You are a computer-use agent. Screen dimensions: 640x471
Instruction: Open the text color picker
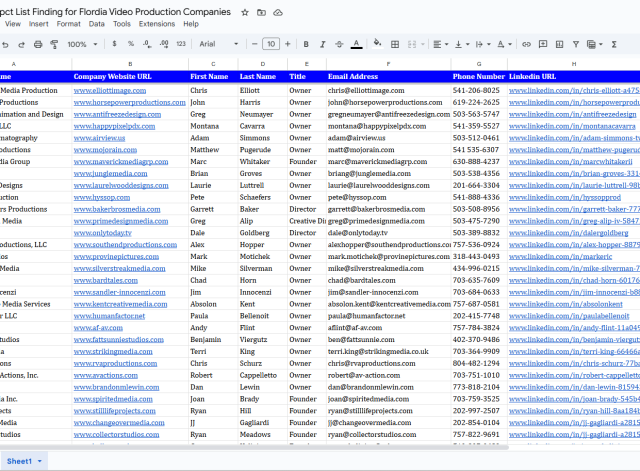click(356, 44)
